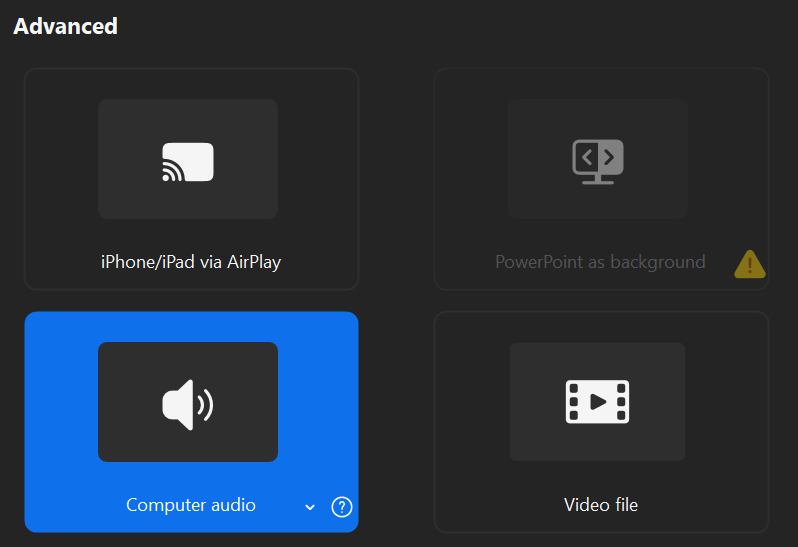Click the Advanced section heading
Image resolution: width=798 pixels, height=547 pixels.
pyautogui.click(x=66, y=26)
